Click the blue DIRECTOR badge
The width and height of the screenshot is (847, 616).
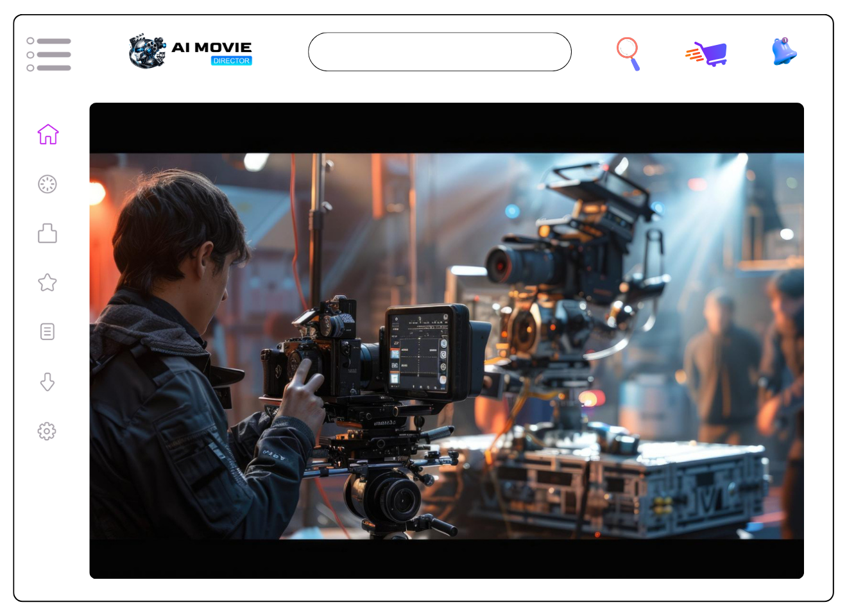(231, 61)
